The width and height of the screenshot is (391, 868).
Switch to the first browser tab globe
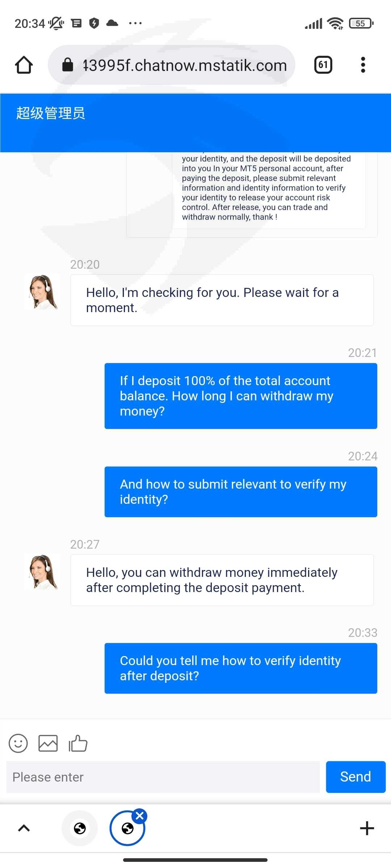click(80, 828)
